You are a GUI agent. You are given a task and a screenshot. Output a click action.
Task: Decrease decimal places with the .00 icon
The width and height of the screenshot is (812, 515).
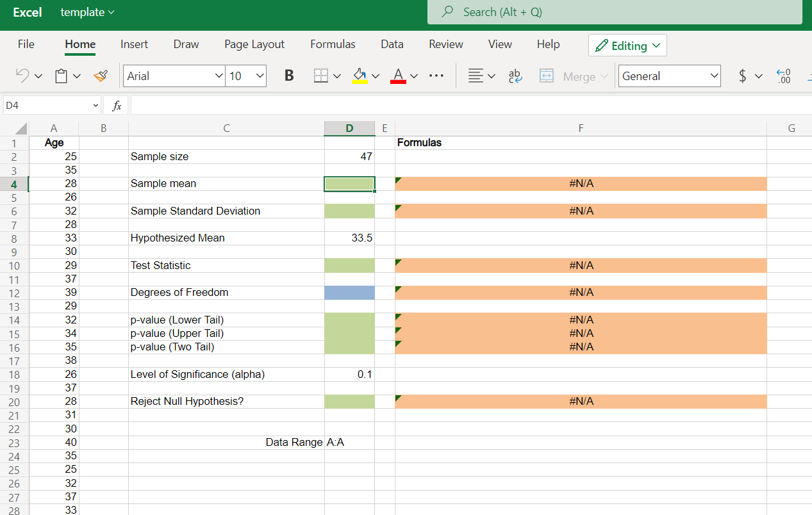point(783,75)
